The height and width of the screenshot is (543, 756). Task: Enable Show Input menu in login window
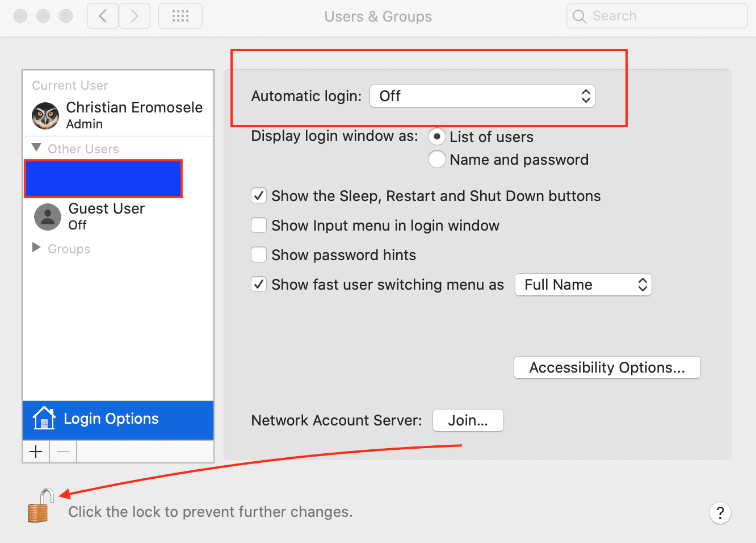click(x=259, y=225)
